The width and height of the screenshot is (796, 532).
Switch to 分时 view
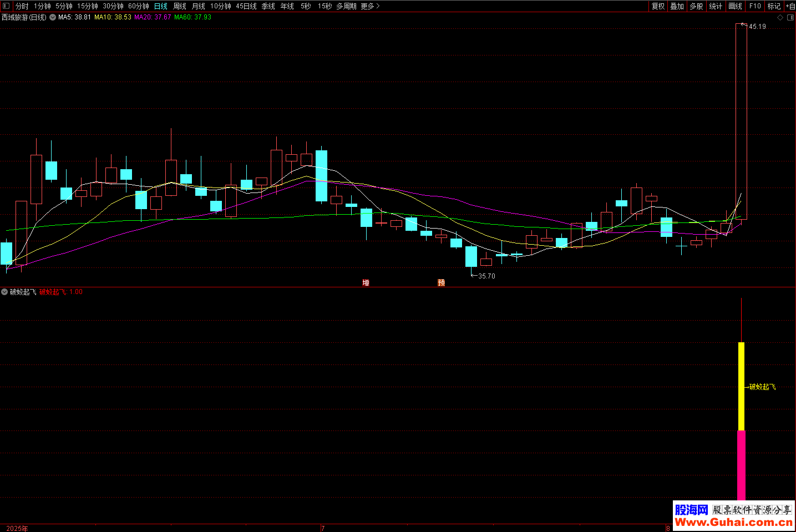point(22,6)
